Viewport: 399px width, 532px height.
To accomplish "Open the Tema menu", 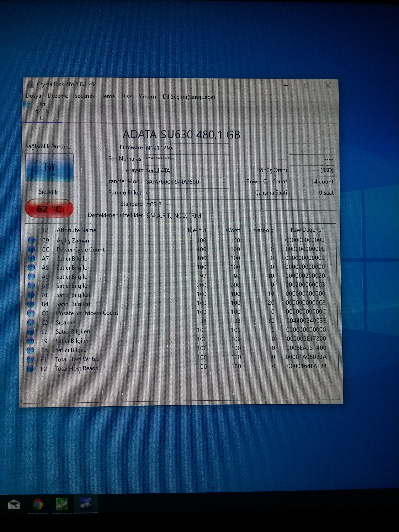I will pyautogui.click(x=108, y=96).
